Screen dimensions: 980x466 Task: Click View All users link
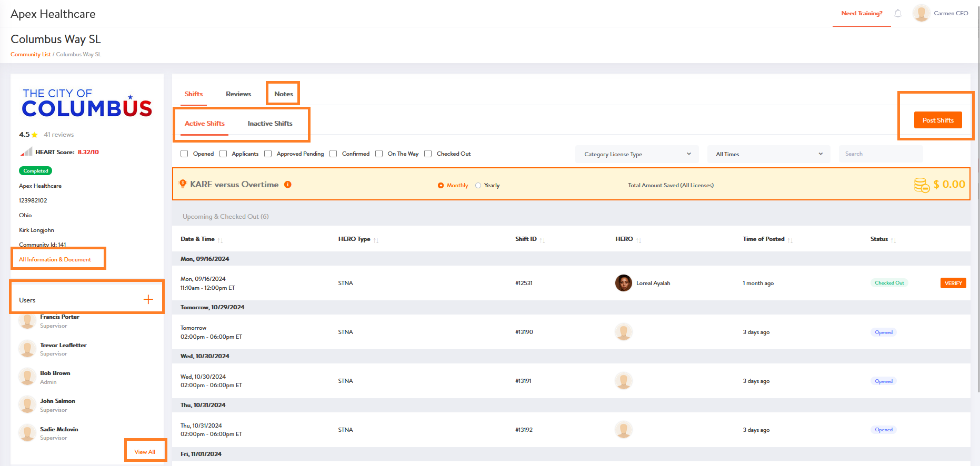145,452
